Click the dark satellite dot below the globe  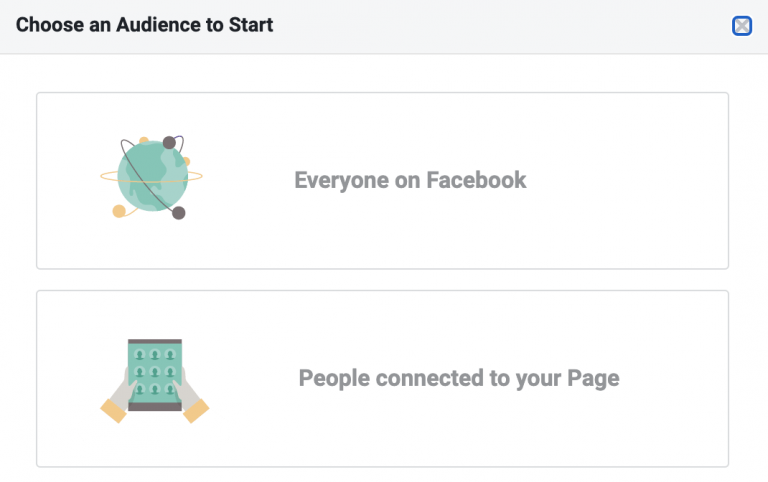click(x=179, y=213)
